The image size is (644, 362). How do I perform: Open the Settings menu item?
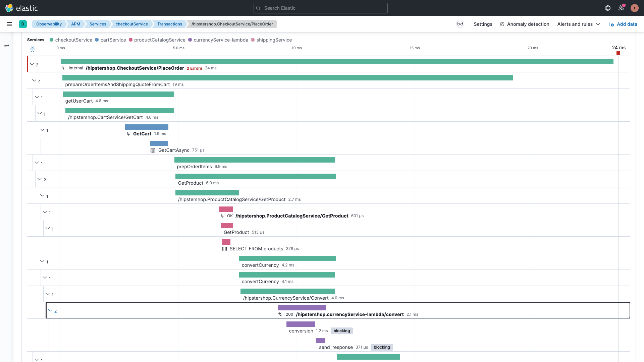483,24
